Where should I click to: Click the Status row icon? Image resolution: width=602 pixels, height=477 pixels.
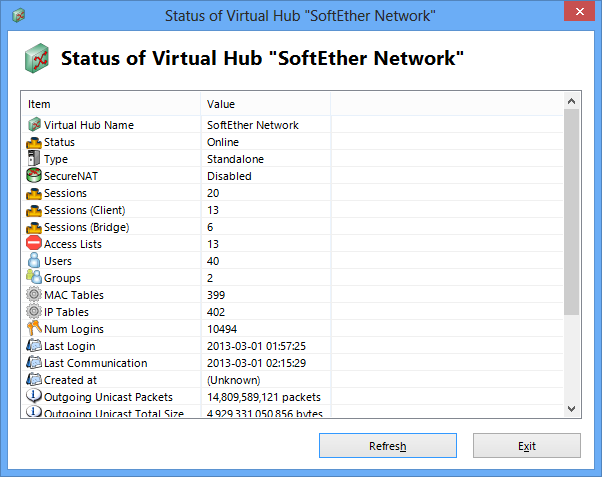pos(34,142)
